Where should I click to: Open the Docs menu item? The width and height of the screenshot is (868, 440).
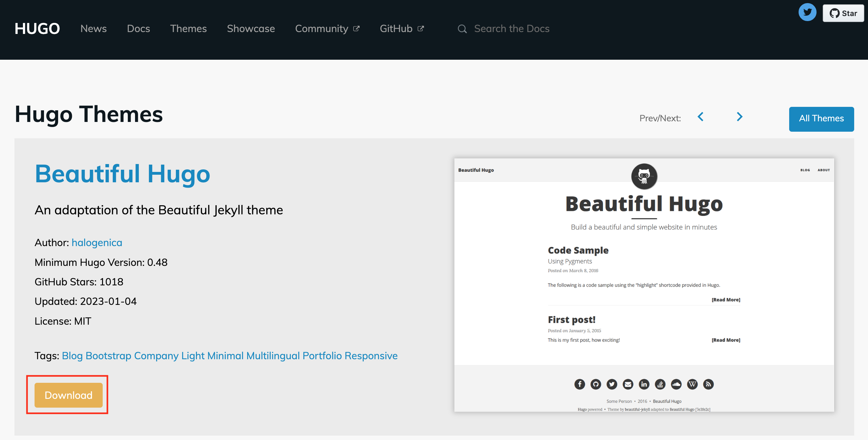[x=138, y=29]
